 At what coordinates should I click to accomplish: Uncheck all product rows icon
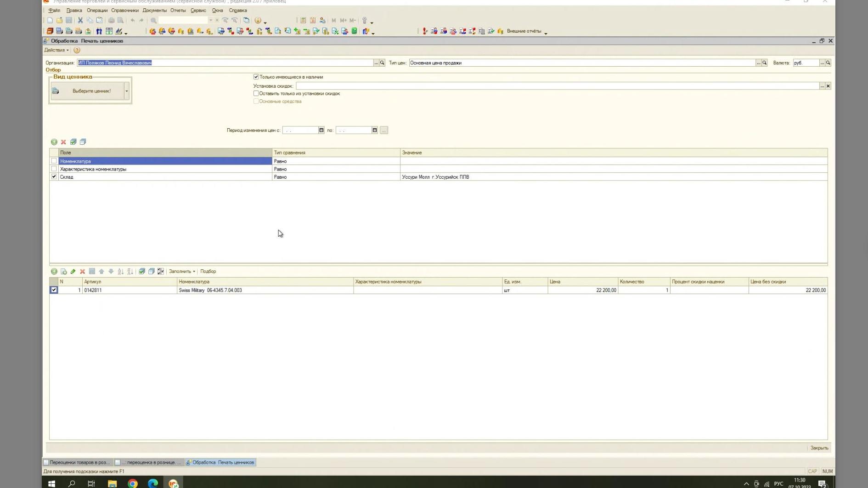click(151, 272)
